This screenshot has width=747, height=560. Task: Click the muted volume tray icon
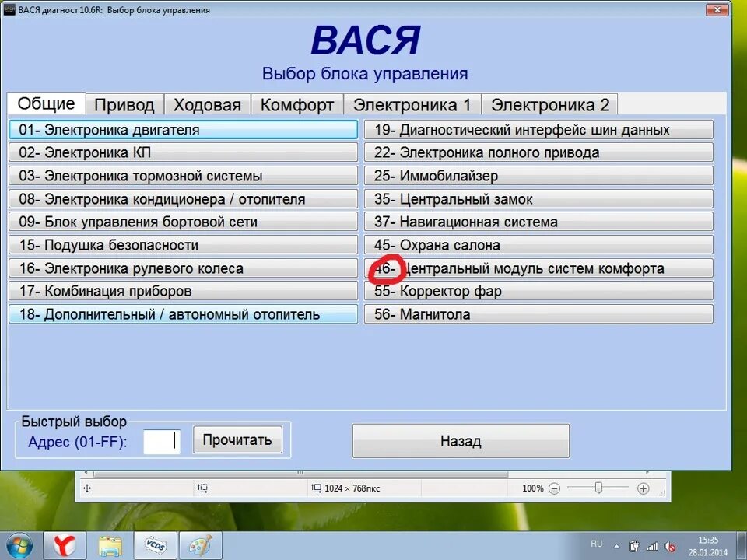pyautogui.click(x=670, y=546)
